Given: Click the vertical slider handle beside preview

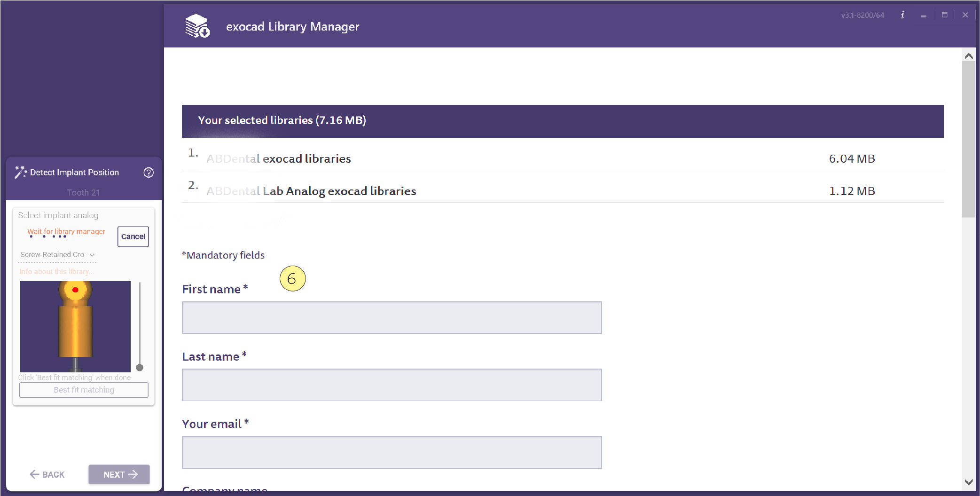Looking at the screenshot, I should pos(140,368).
